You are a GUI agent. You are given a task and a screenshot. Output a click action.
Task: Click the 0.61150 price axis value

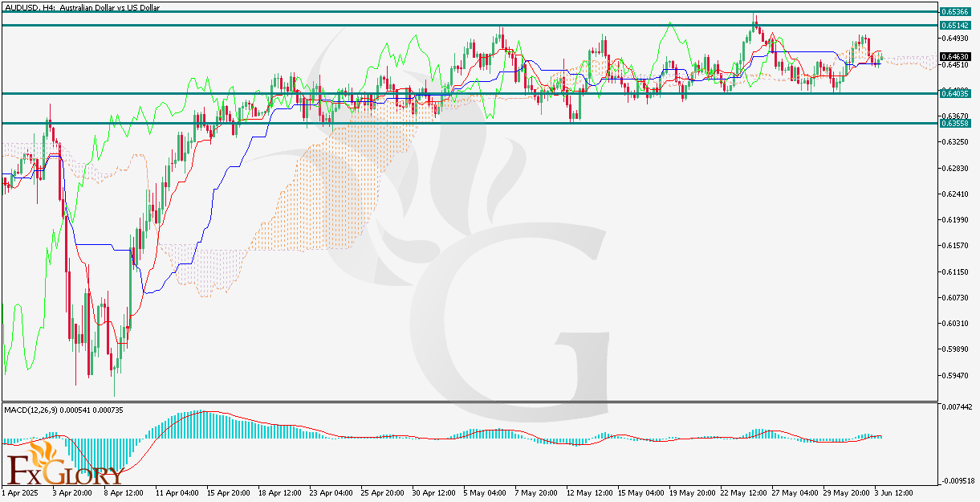955,271
